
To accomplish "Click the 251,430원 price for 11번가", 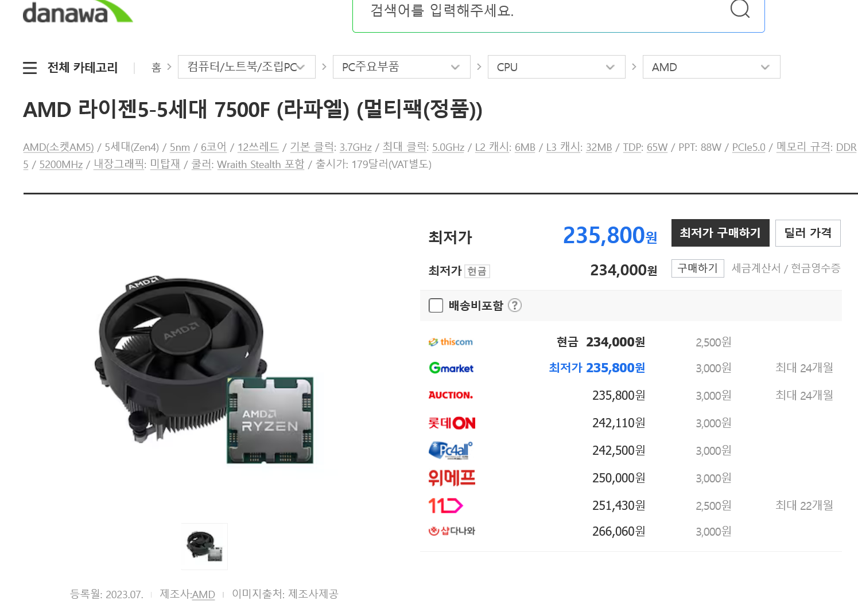I will click(x=619, y=505).
